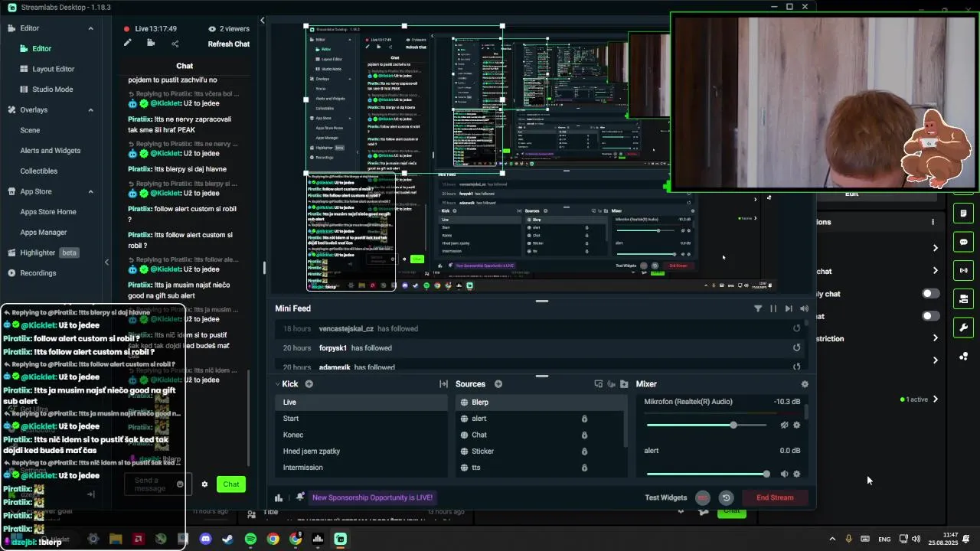Open the New Sponsorship Opportunity banner
The width and height of the screenshot is (980, 551).
373,497
